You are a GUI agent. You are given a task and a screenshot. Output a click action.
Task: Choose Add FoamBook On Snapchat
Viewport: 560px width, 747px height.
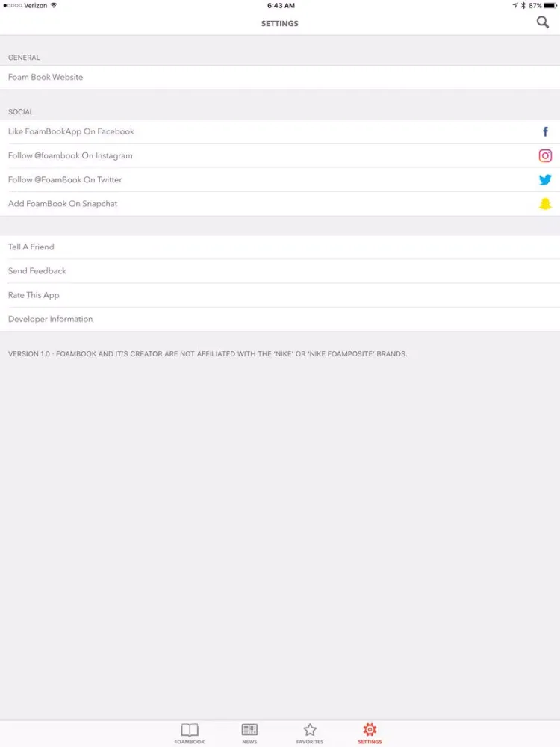pyautogui.click(x=63, y=203)
